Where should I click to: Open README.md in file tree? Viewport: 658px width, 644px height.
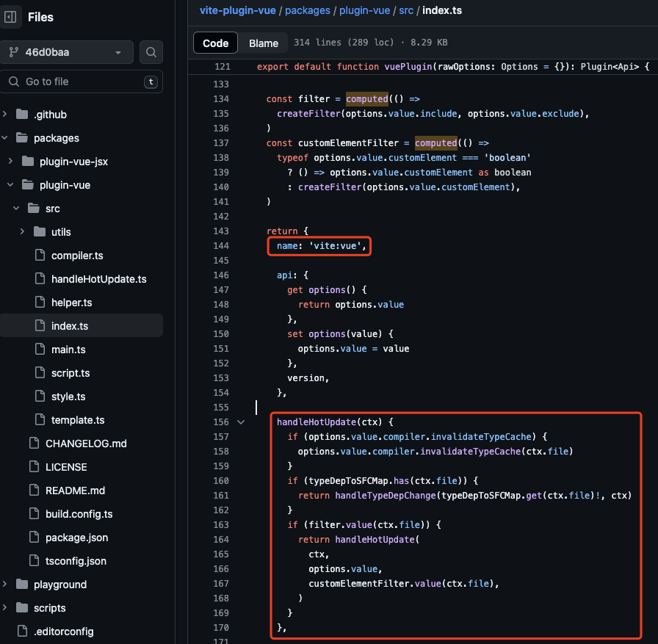pyautogui.click(x=75, y=491)
